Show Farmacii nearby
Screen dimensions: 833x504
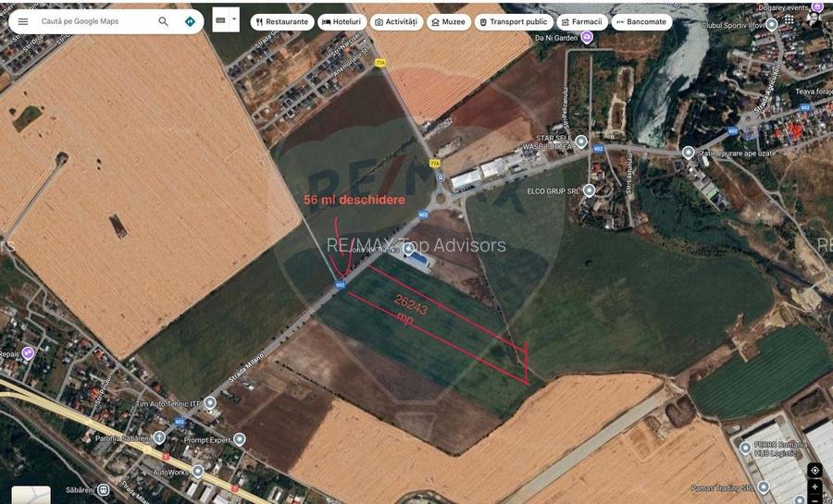coord(582,22)
